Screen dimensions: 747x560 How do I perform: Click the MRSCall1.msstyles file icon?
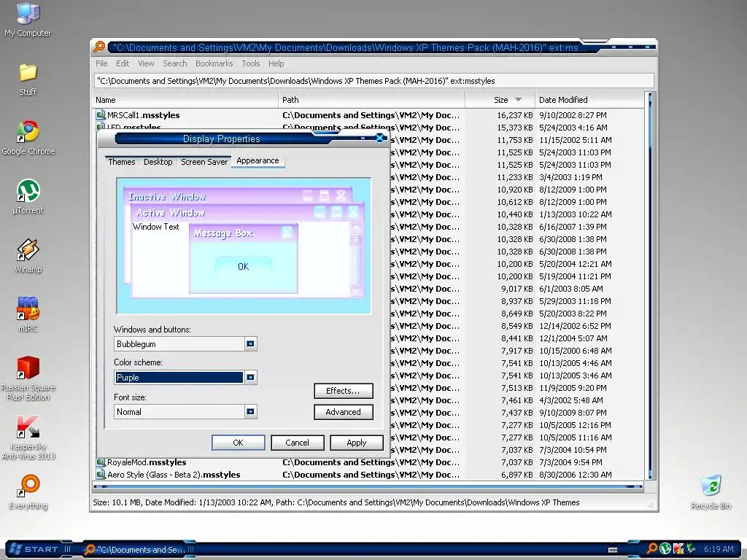pyautogui.click(x=101, y=114)
